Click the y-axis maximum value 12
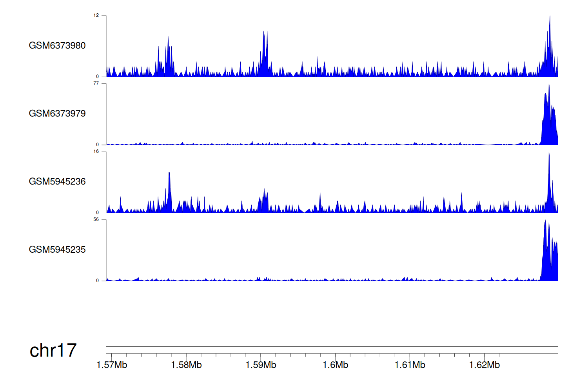The image size is (588, 384). coord(96,16)
